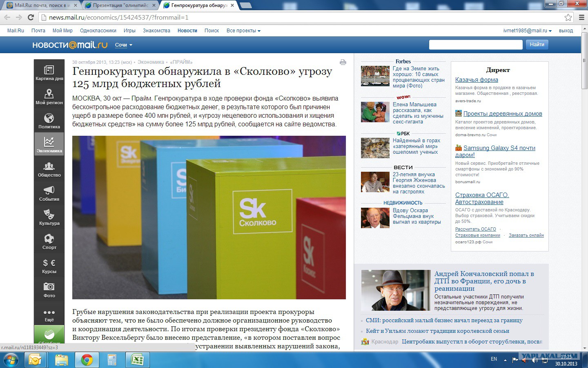Open Мой Мир in the top navigation

(x=62, y=31)
